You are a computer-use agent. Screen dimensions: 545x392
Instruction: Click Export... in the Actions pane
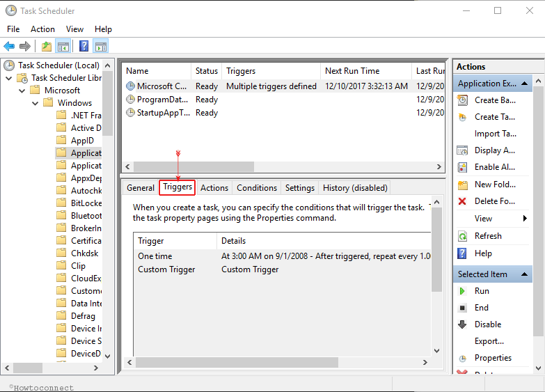(489, 341)
